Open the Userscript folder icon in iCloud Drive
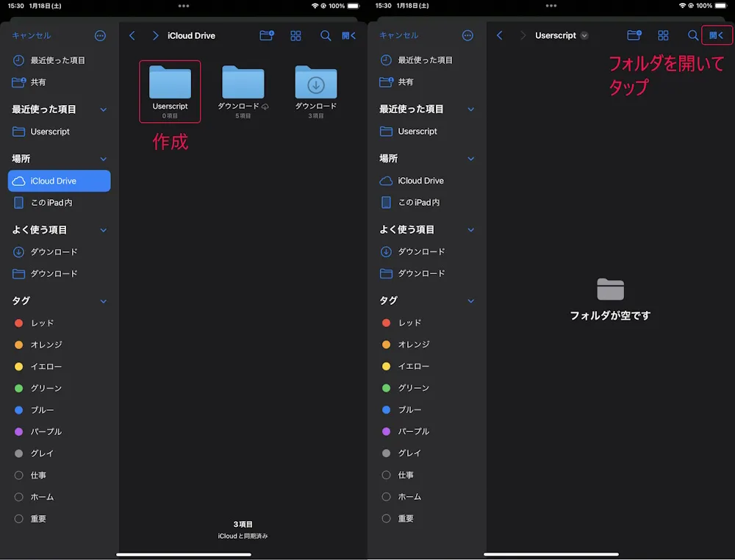The width and height of the screenshot is (735, 560). 170,82
